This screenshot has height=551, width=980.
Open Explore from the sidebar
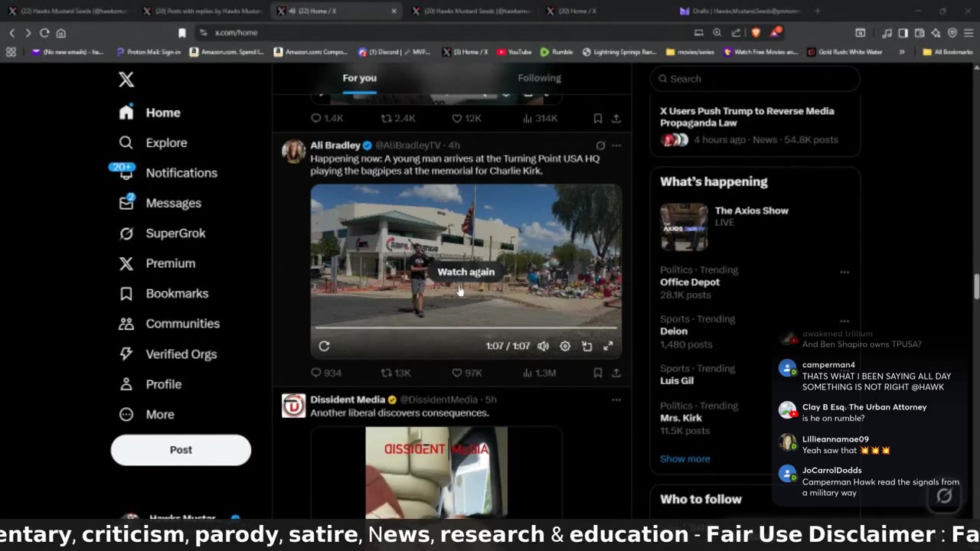153,142
